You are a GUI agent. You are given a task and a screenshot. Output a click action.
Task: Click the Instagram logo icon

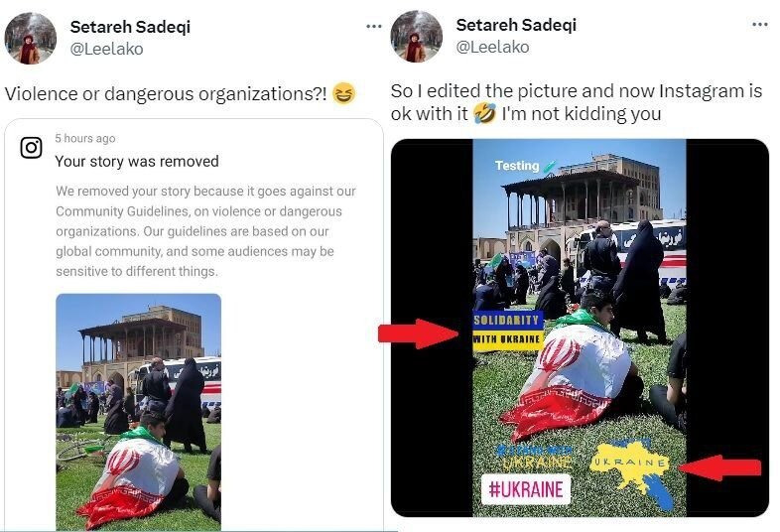tap(32, 147)
